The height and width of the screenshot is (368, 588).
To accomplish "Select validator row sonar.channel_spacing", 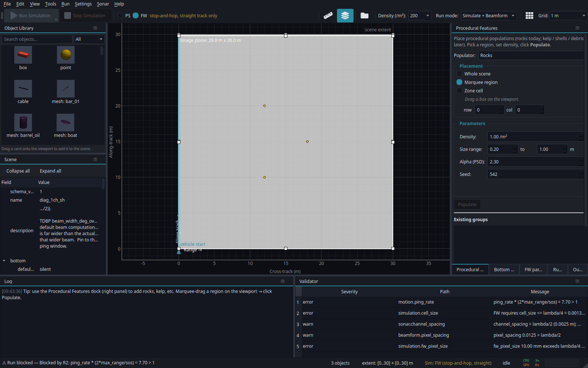I will [x=441, y=324].
